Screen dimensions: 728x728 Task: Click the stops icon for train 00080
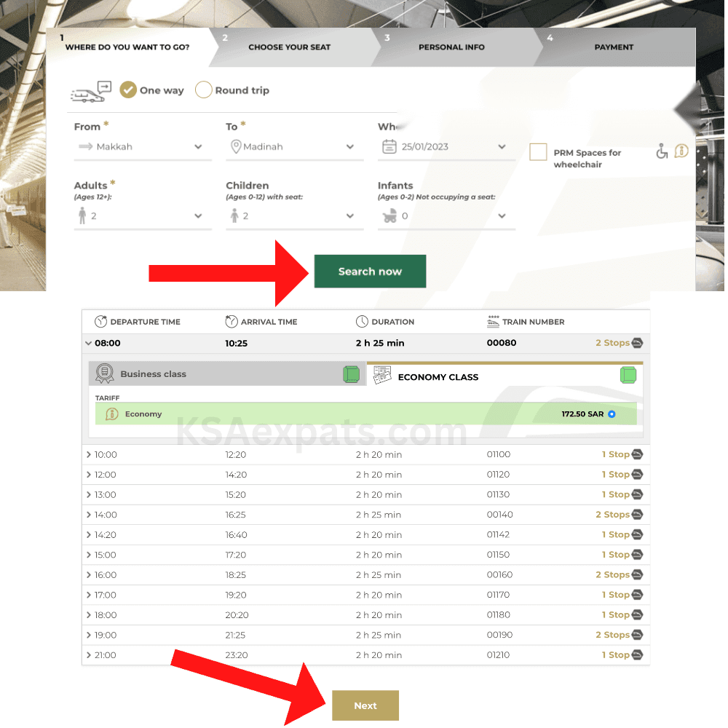(638, 343)
